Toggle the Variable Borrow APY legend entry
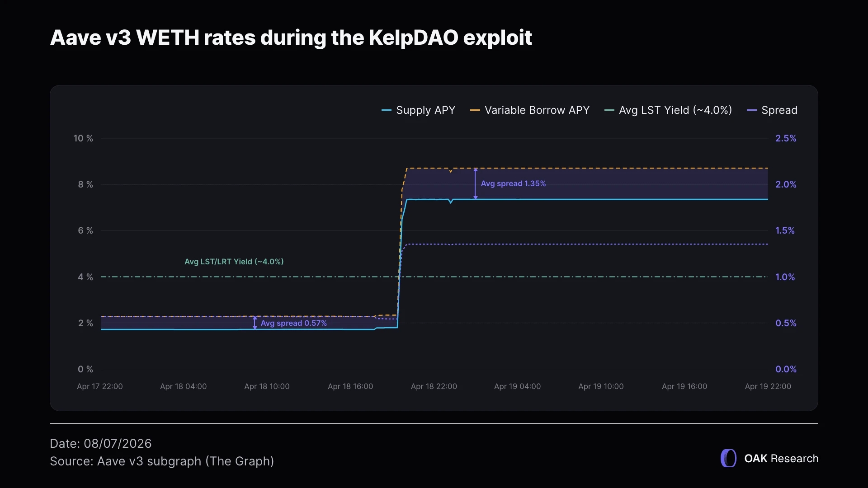The height and width of the screenshot is (488, 868). click(530, 110)
